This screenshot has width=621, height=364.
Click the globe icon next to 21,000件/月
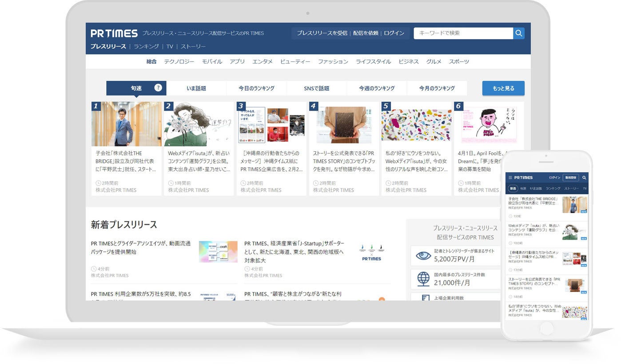point(423,279)
